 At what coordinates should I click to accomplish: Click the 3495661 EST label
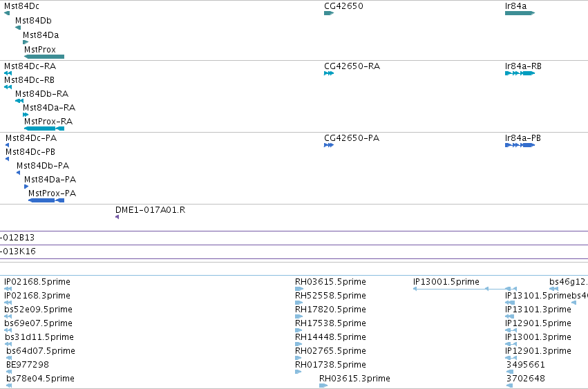click(526, 365)
